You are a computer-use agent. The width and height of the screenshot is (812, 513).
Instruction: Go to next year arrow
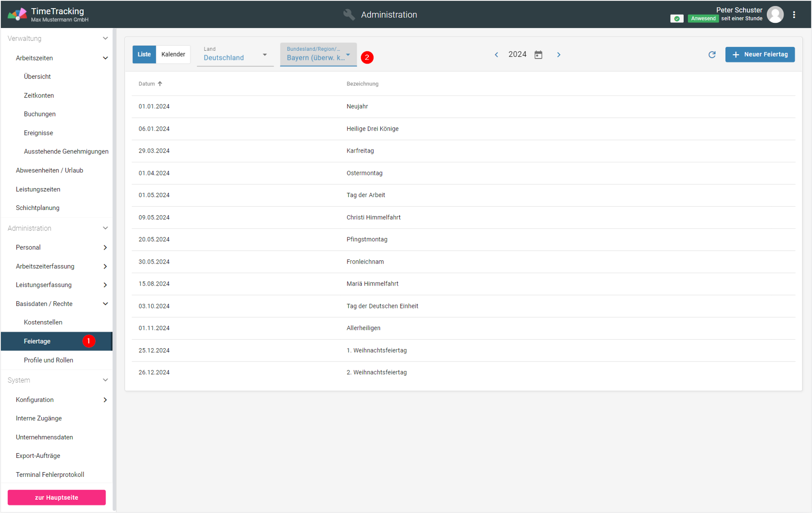pyautogui.click(x=559, y=55)
